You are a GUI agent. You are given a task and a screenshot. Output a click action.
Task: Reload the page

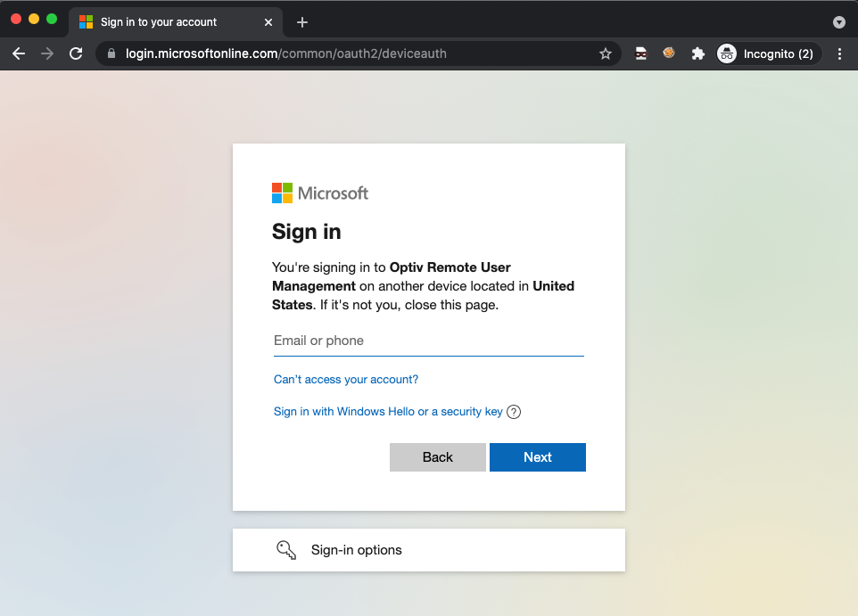76,53
